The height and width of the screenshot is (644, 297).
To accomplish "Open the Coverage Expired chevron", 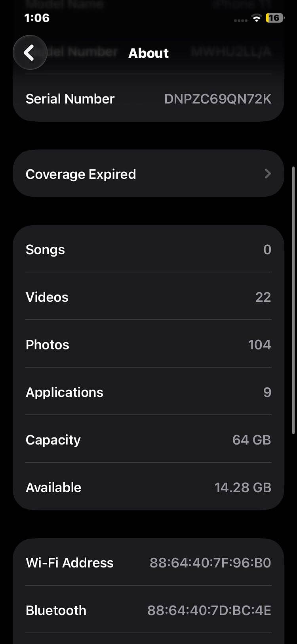I will click(268, 173).
